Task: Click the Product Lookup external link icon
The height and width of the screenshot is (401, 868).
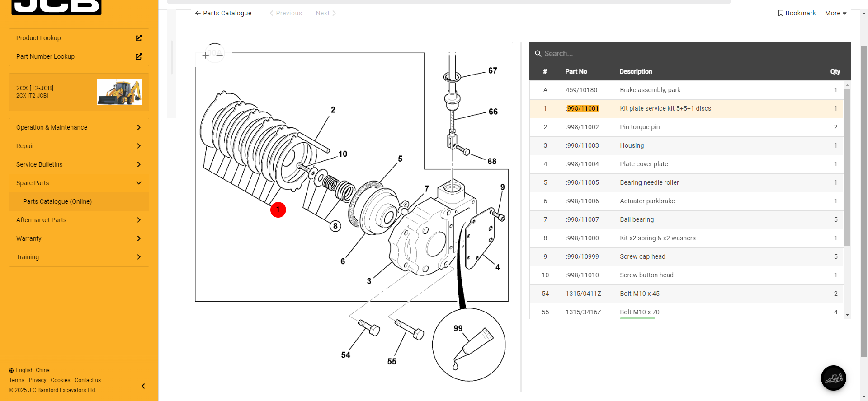Action: point(139,38)
